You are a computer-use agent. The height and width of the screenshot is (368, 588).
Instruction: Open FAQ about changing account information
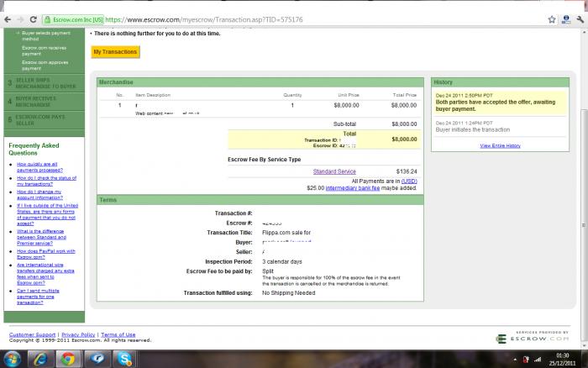[39, 194]
